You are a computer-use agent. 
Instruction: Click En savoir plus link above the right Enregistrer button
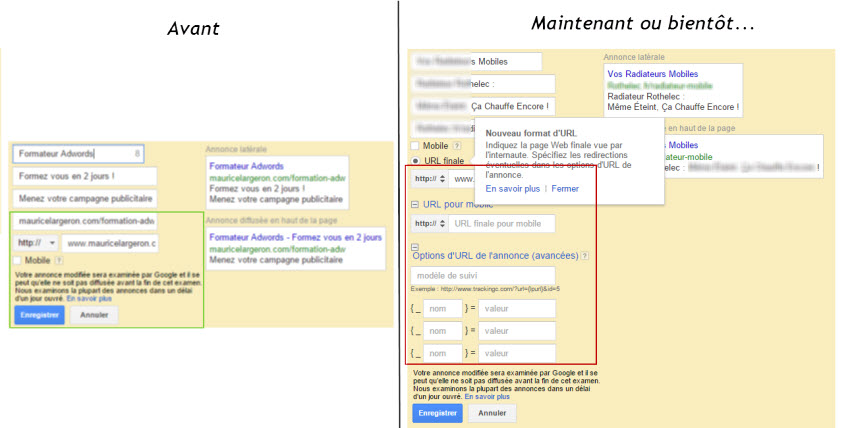[487, 397]
